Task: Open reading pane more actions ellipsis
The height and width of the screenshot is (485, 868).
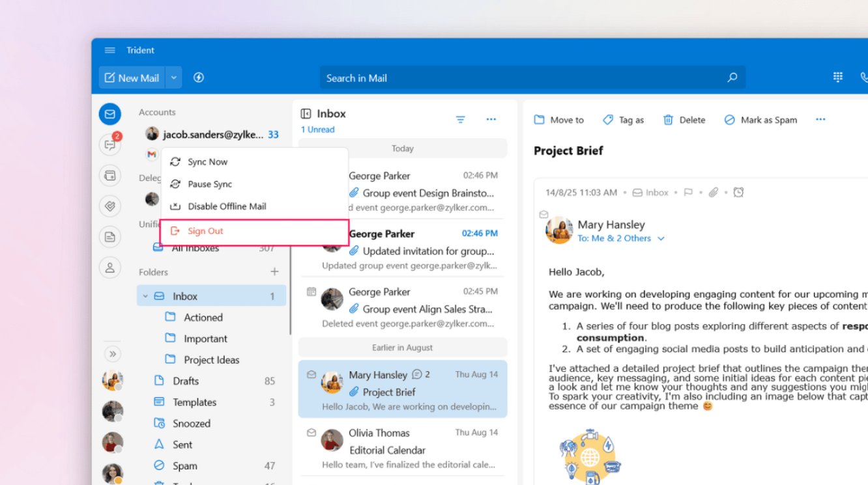Action: pyautogui.click(x=820, y=119)
